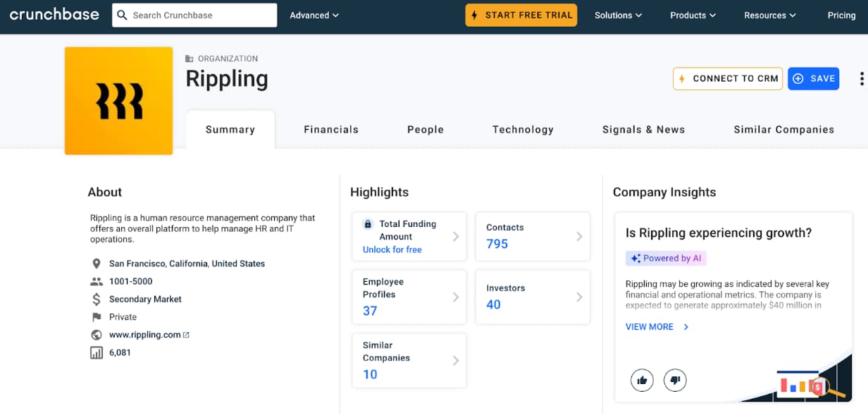The width and height of the screenshot is (868, 420).
Task: Click the Similar Companies count 10
Action: (x=370, y=374)
